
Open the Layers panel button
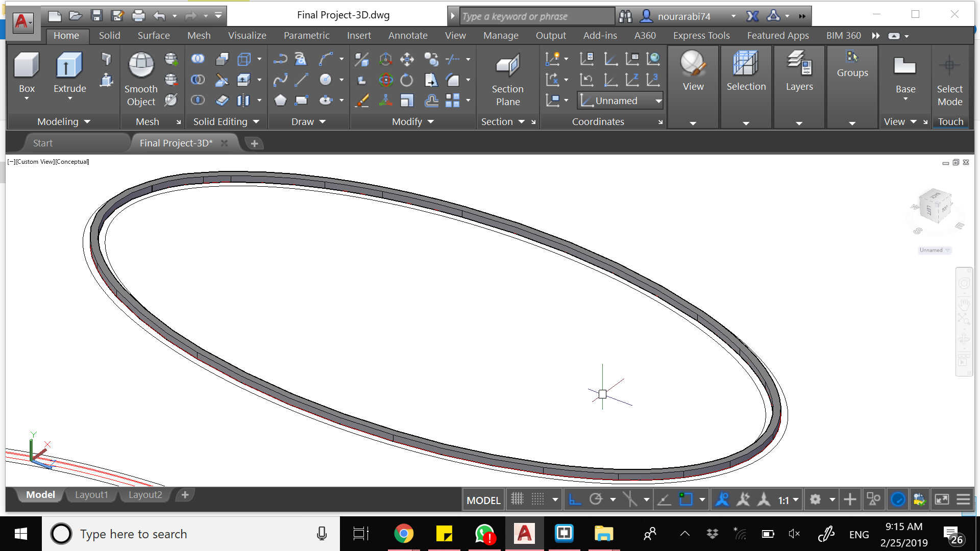(799, 65)
